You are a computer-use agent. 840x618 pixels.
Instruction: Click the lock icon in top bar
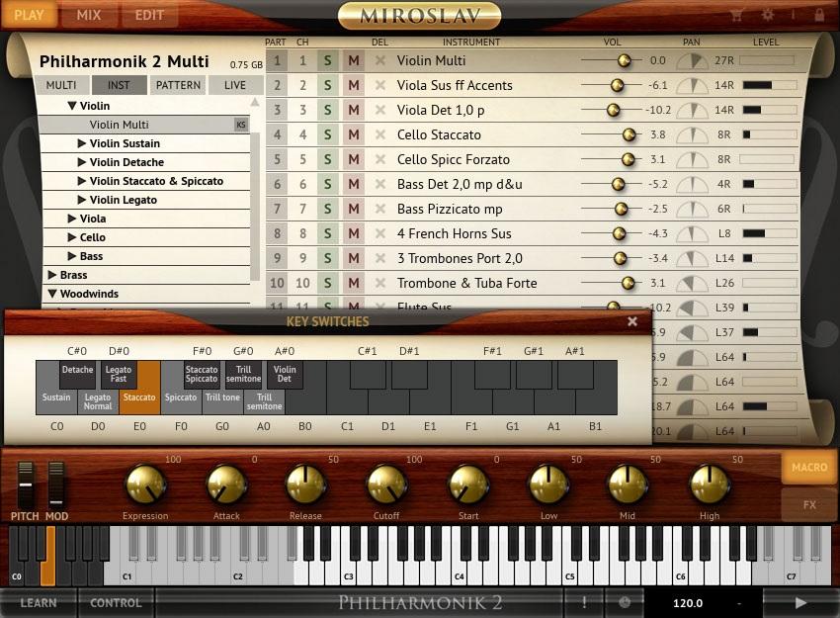pyautogui.click(x=818, y=15)
